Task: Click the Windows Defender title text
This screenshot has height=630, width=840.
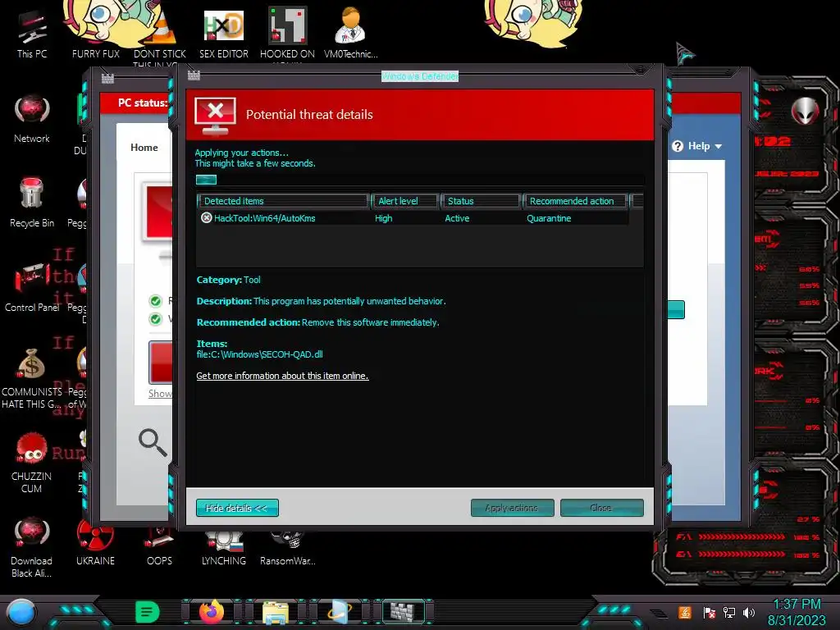Action: click(420, 76)
